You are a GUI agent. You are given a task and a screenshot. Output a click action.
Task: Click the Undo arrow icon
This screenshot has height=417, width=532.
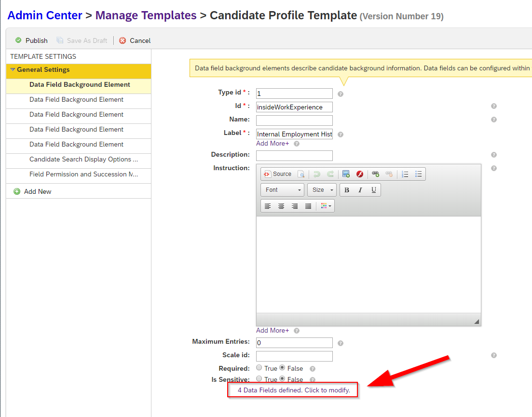tap(317, 174)
